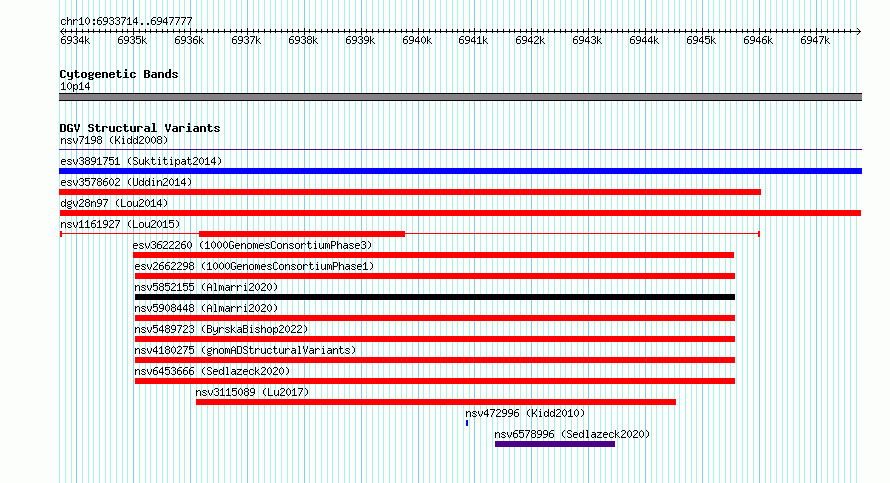Click the Cytogenetic Bands track title
Image resolution: width=890 pixels, height=483 pixels.
[x=119, y=74]
